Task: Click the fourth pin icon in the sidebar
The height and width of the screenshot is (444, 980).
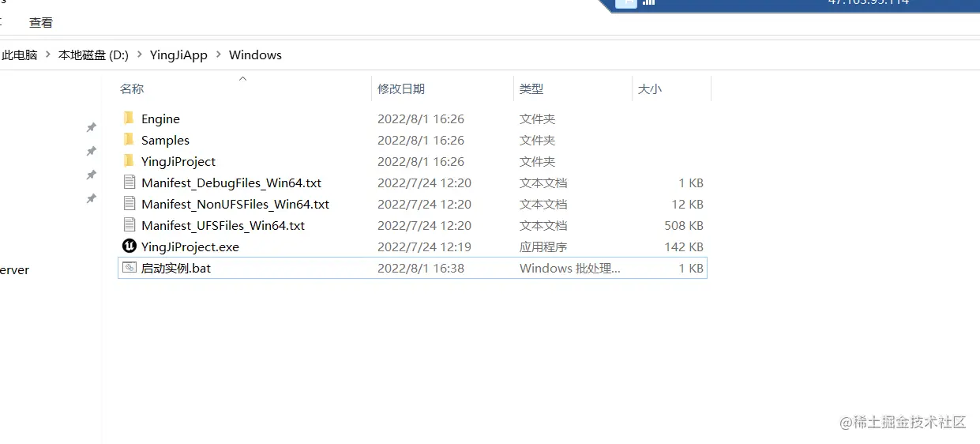Action: click(x=91, y=199)
